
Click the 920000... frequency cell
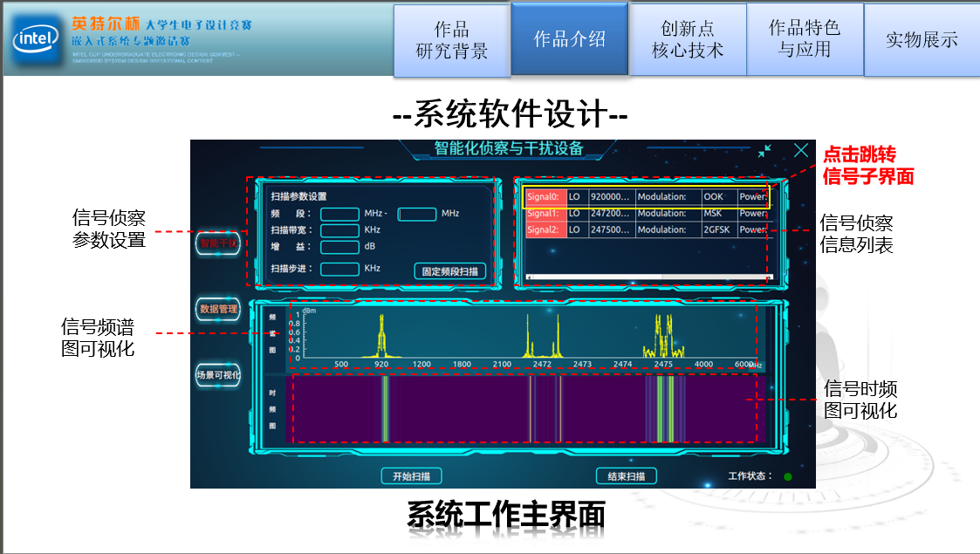click(612, 197)
